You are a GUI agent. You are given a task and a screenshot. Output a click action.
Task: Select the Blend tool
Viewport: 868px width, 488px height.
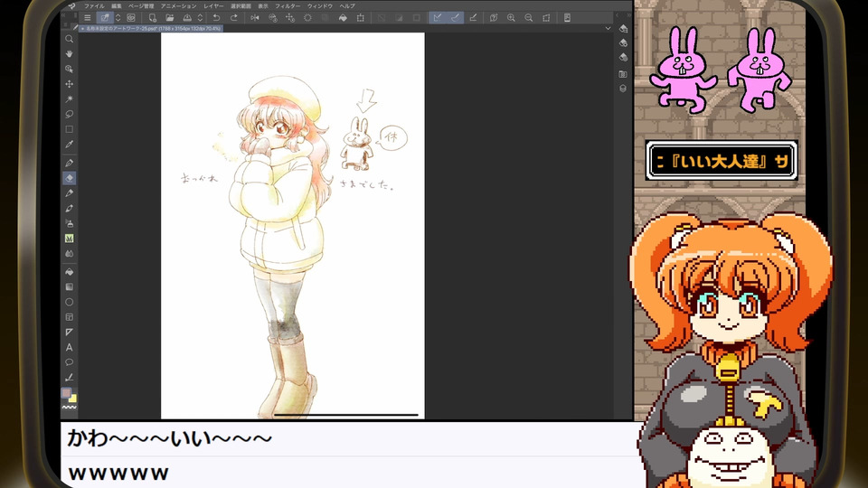pyautogui.click(x=70, y=253)
